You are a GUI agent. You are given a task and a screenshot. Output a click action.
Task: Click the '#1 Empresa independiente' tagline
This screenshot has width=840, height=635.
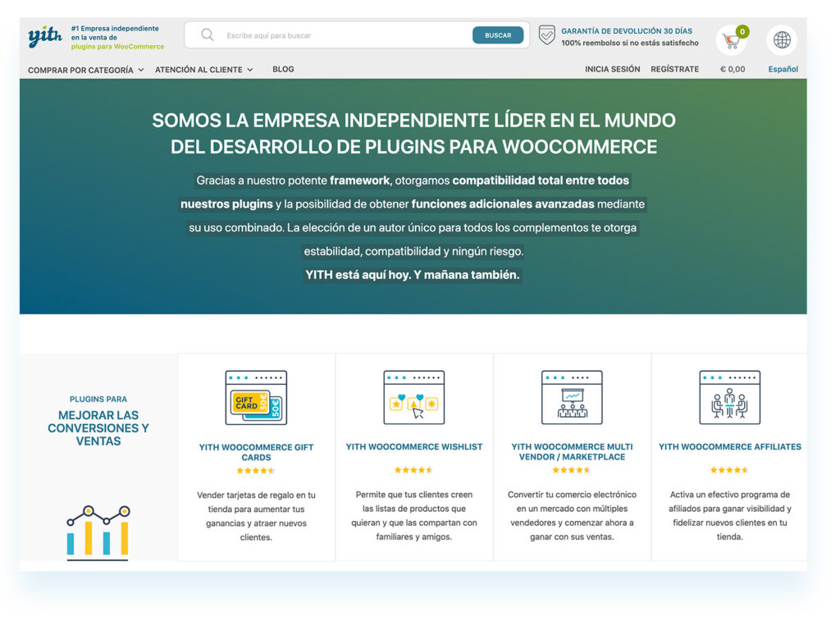pos(117,38)
